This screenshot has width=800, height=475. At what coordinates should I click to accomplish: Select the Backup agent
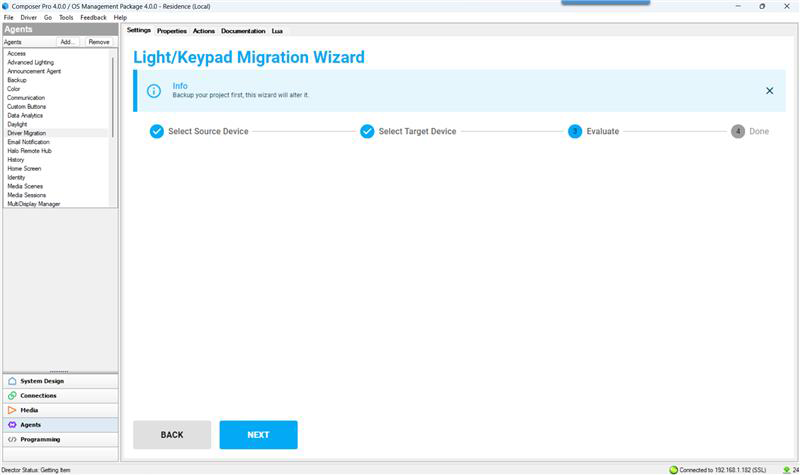pyautogui.click(x=17, y=80)
